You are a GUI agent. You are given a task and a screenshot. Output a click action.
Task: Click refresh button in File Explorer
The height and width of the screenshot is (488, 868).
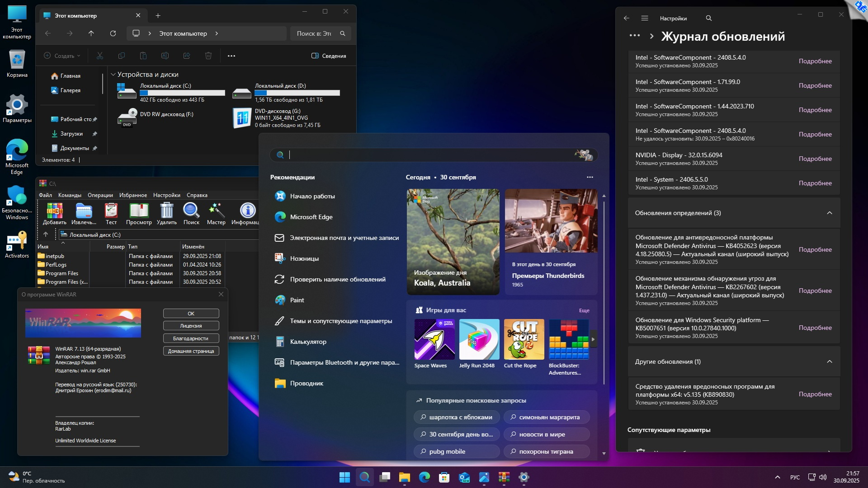113,33
